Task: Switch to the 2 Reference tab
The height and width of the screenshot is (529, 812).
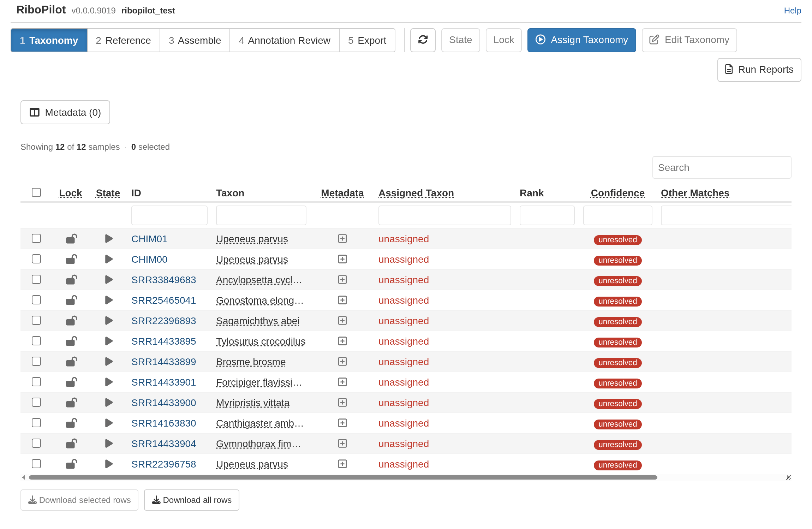Action: pos(123,40)
